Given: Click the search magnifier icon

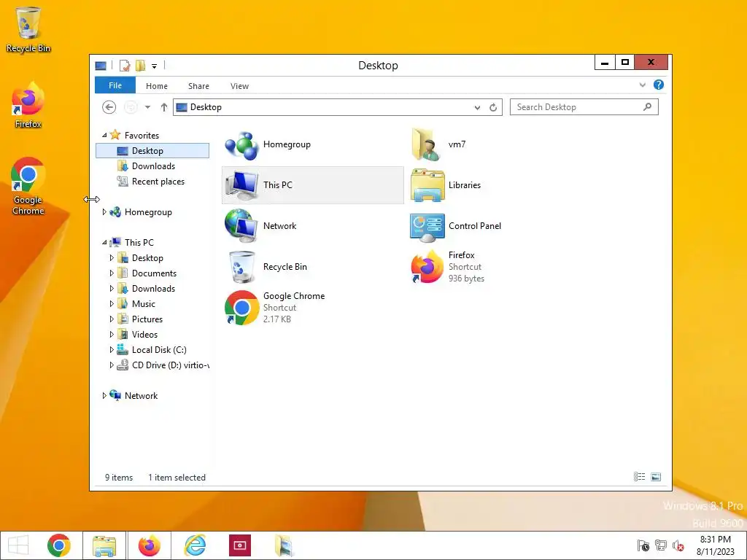Looking at the screenshot, I should pyautogui.click(x=647, y=106).
